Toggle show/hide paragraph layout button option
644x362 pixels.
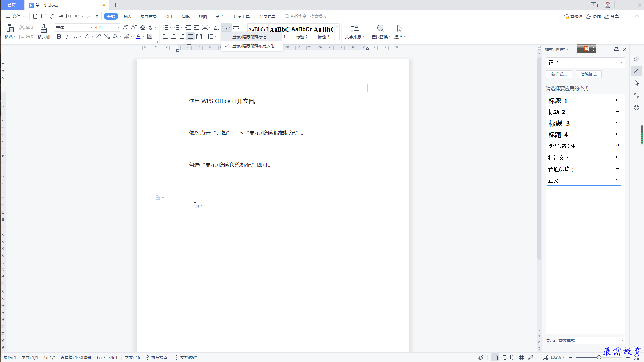[252, 46]
